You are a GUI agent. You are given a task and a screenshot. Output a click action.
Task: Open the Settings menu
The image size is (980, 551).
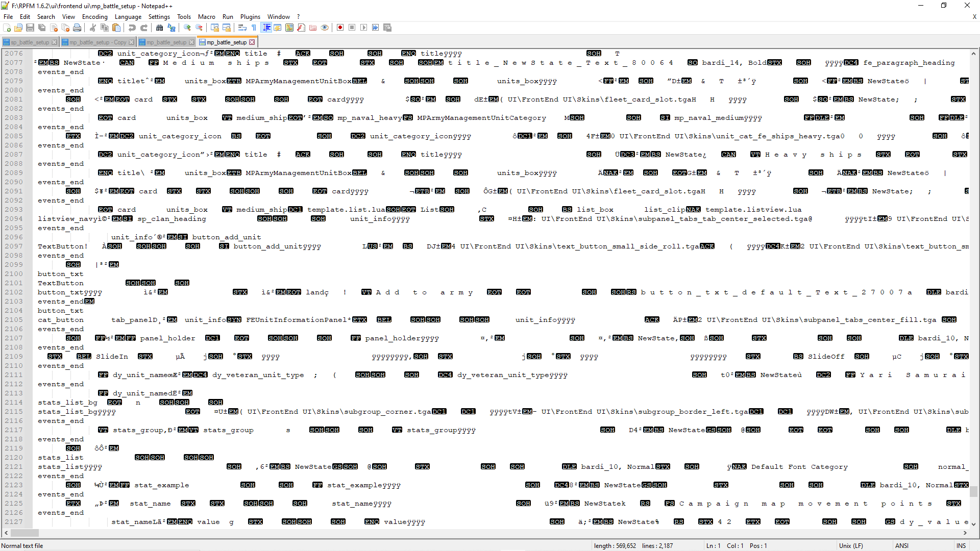(159, 17)
